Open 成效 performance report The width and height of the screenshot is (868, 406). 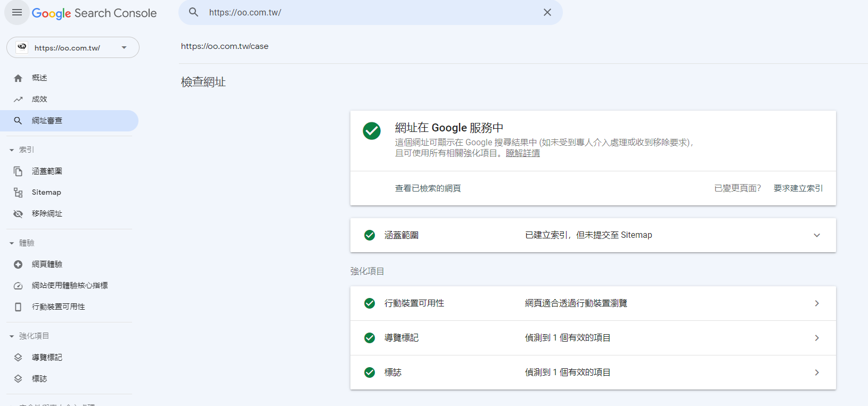point(39,99)
